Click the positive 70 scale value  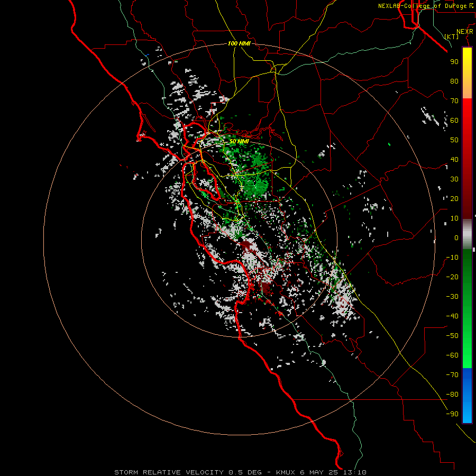click(454, 101)
